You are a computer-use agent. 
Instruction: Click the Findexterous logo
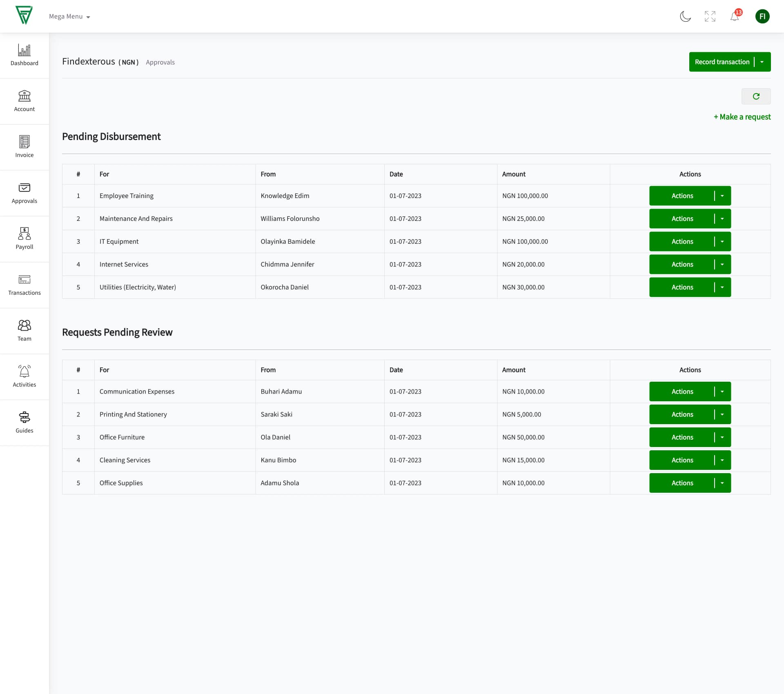tap(24, 16)
